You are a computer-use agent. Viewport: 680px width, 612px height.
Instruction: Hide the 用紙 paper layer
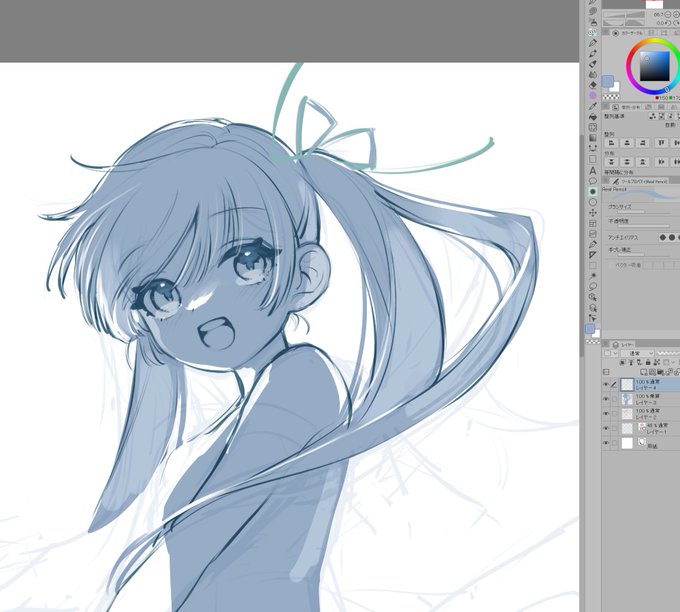point(606,443)
